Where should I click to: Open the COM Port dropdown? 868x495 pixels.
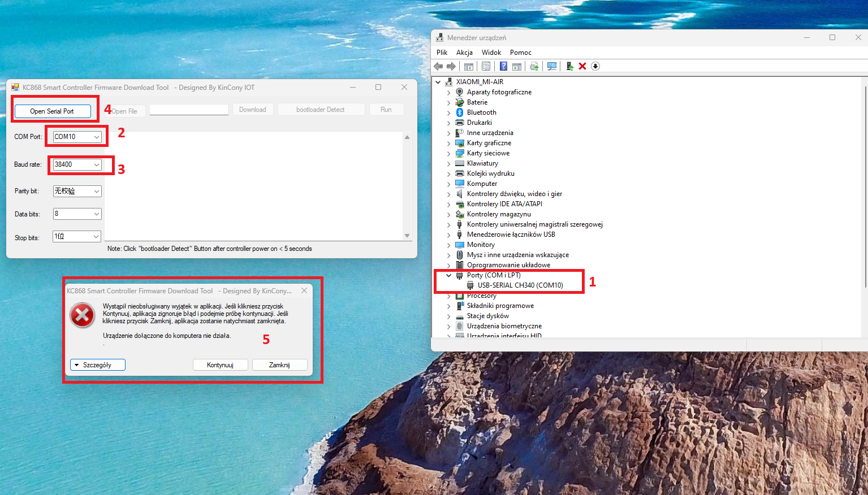(x=97, y=137)
